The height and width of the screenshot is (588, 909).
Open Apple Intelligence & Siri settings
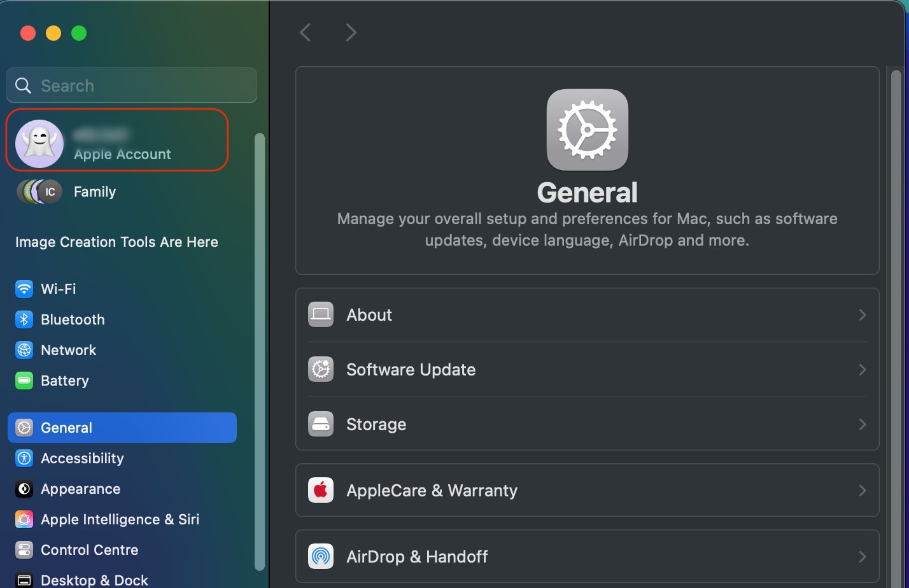tap(24, 519)
